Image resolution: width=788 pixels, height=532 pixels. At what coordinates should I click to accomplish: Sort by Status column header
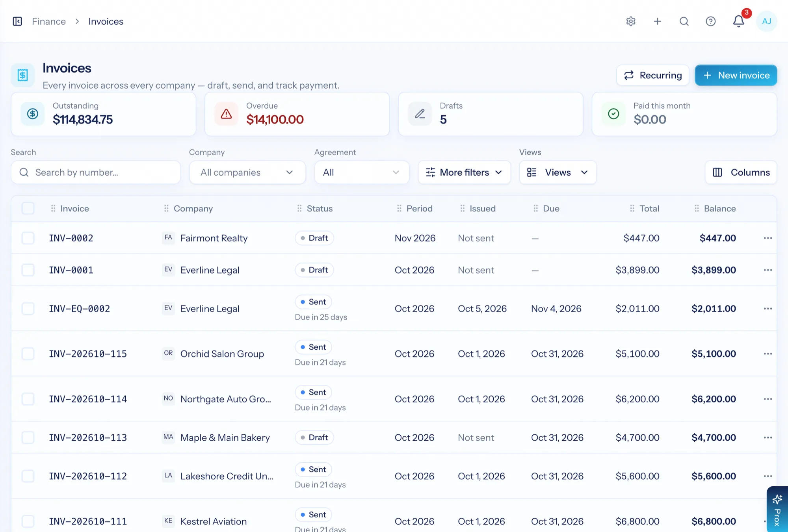[x=320, y=208]
